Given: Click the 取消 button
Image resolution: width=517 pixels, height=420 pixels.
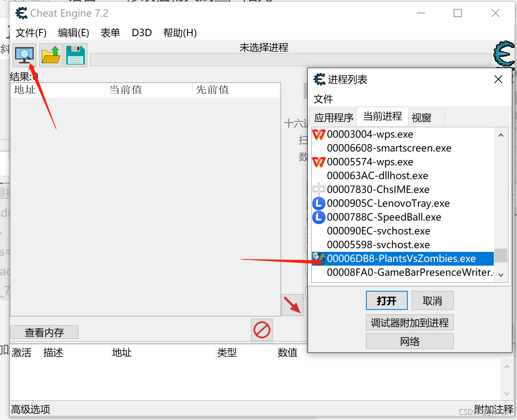Looking at the screenshot, I should pos(433,301).
